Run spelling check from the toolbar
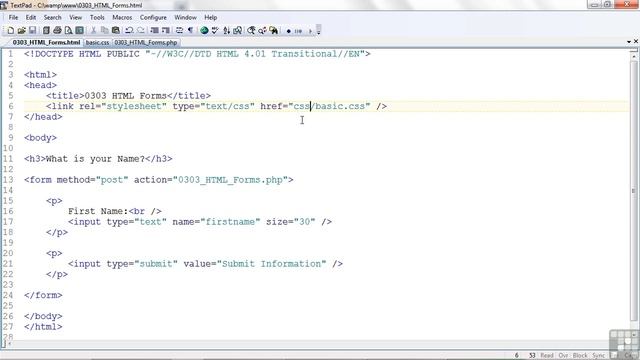Image resolution: width=640 pixels, height=360 pixels. [215, 31]
